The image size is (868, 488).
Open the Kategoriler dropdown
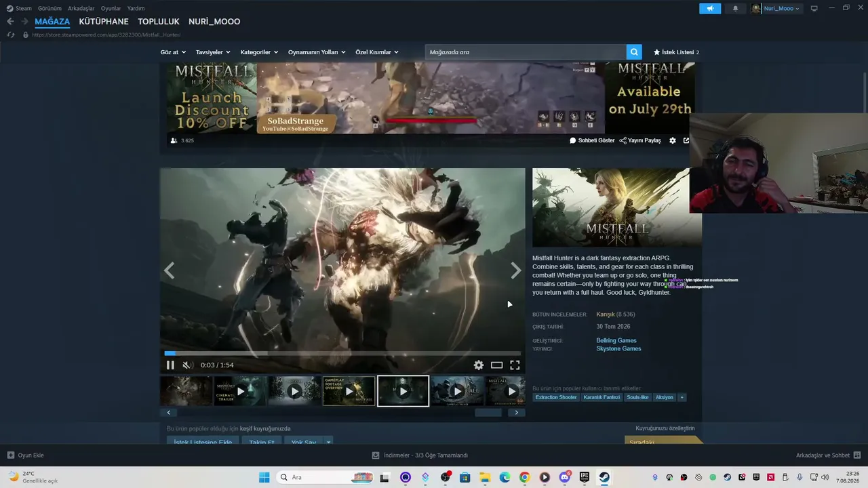click(259, 52)
